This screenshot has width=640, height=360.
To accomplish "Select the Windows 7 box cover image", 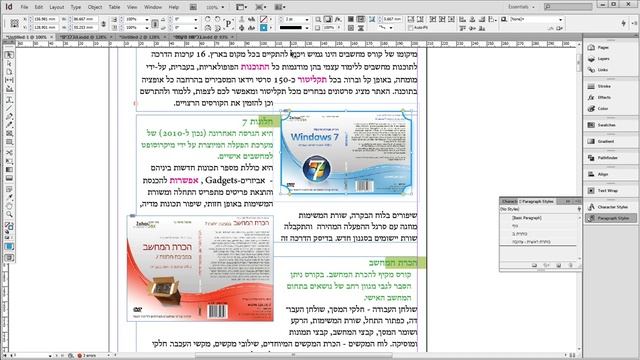I will [x=346, y=153].
